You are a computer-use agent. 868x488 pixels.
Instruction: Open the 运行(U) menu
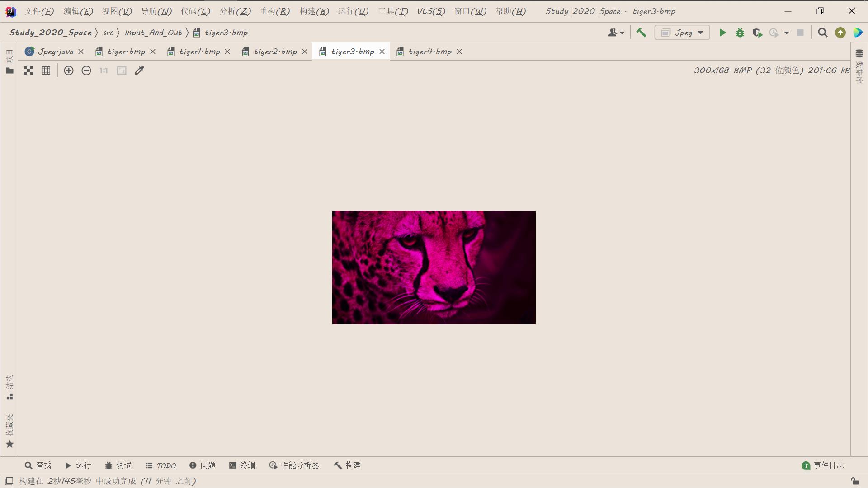coord(353,11)
